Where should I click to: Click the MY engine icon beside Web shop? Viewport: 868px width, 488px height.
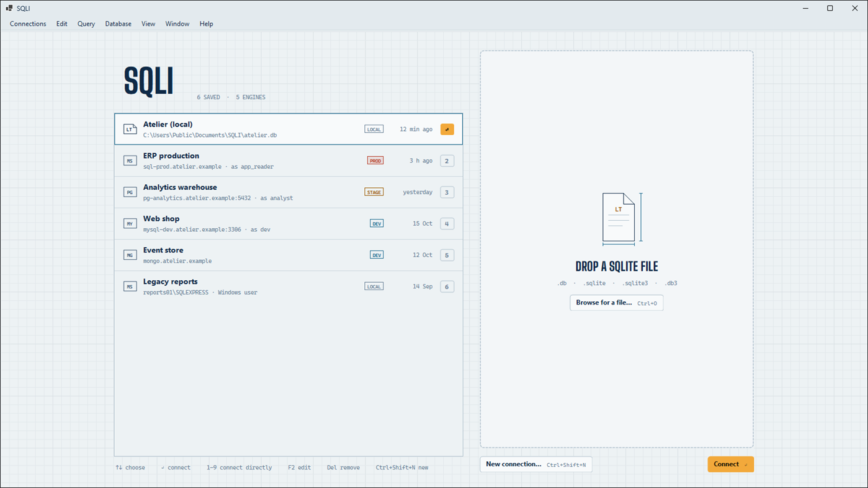coord(130,224)
